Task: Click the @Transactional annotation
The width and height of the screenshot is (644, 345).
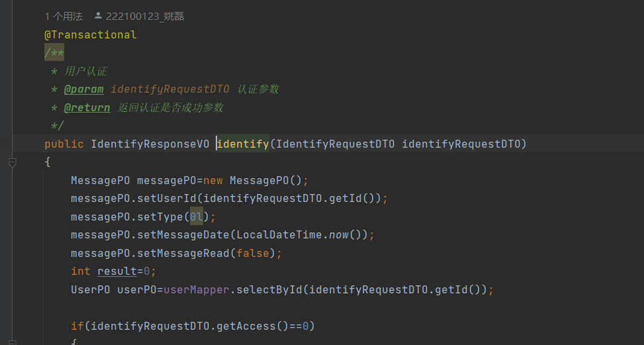Action: [90, 34]
